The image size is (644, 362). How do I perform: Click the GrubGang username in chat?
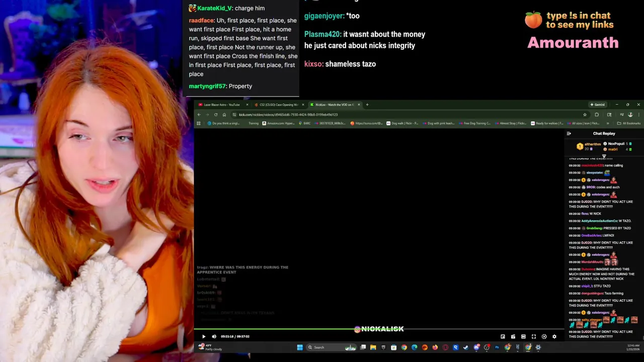pyautogui.click(x=594, y=228)
